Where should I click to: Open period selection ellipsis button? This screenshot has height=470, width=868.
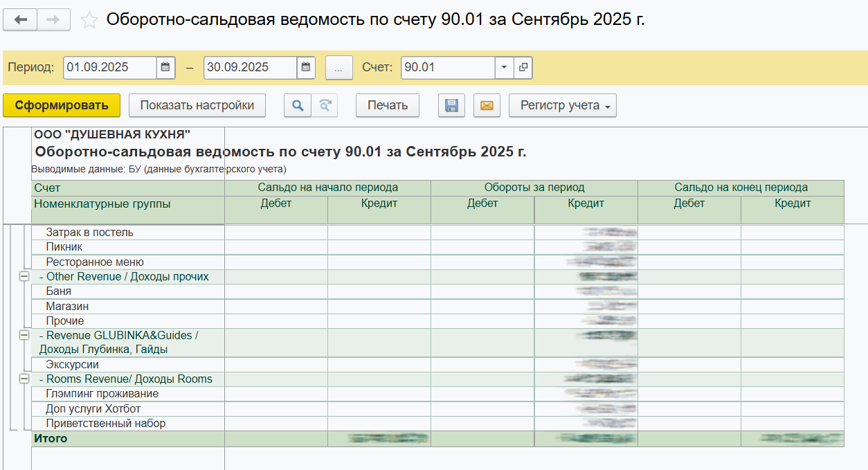coord(338,67)
